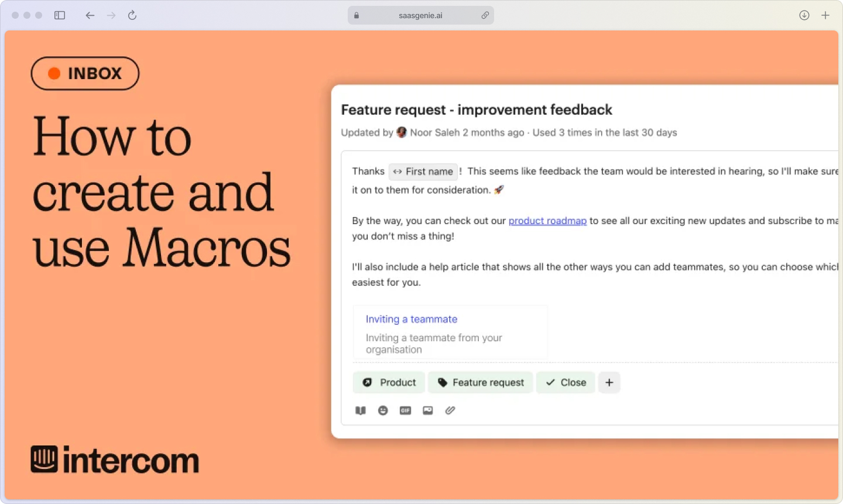Attach a file with the paperclip icon
Screen dimensions: 843x504
(x=450, y=410)
